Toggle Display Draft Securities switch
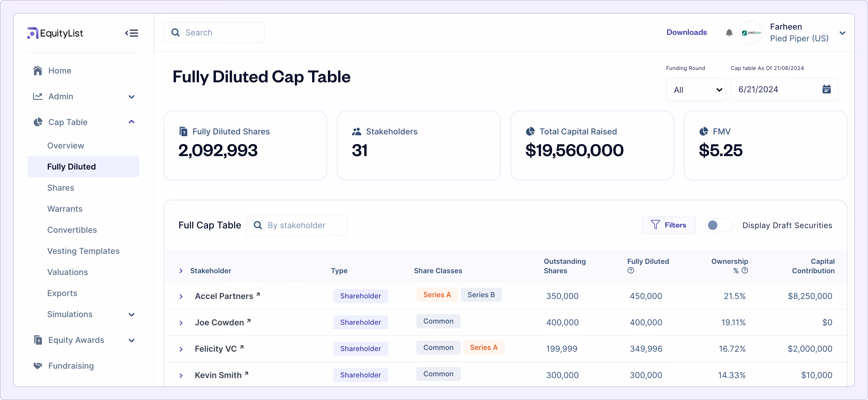Viewport: 868px width, 400px height. click(719, 225)
